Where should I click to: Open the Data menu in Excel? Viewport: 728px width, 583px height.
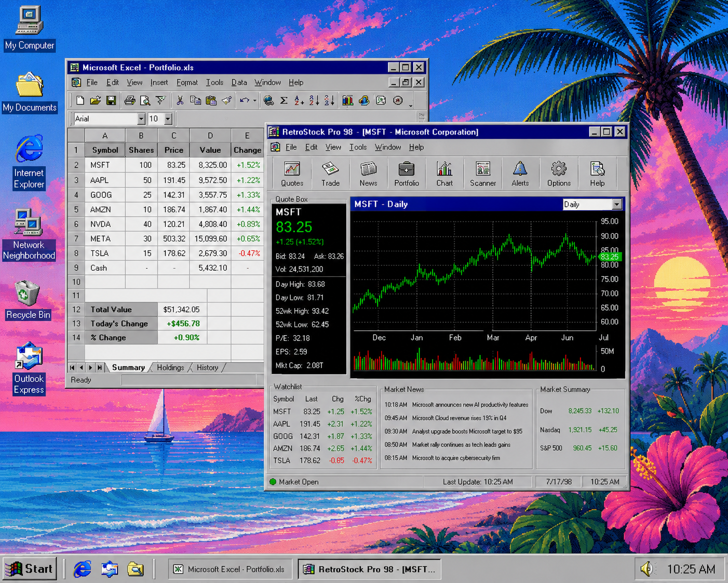[239, 83]
